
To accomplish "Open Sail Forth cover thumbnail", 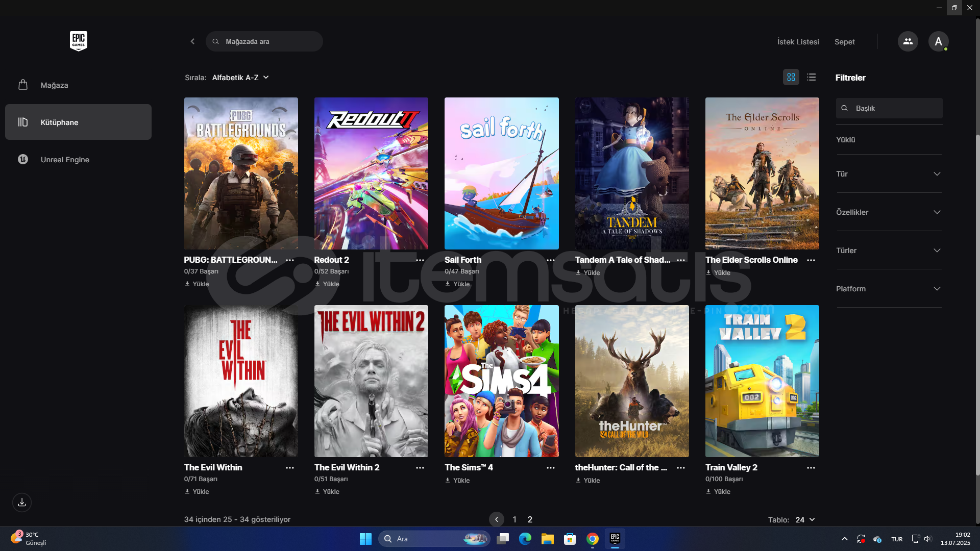I will click(x=501, y=173).
